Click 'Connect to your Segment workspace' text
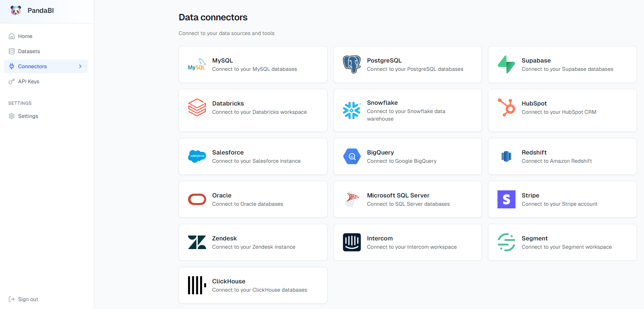This screenshot has height=309, width=644. tap(566, 247)
